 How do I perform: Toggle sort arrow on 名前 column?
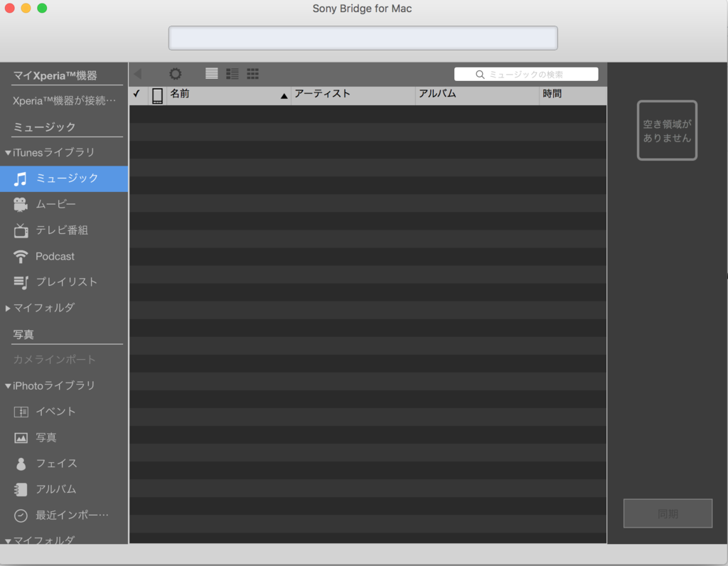(x=284, y=96)
